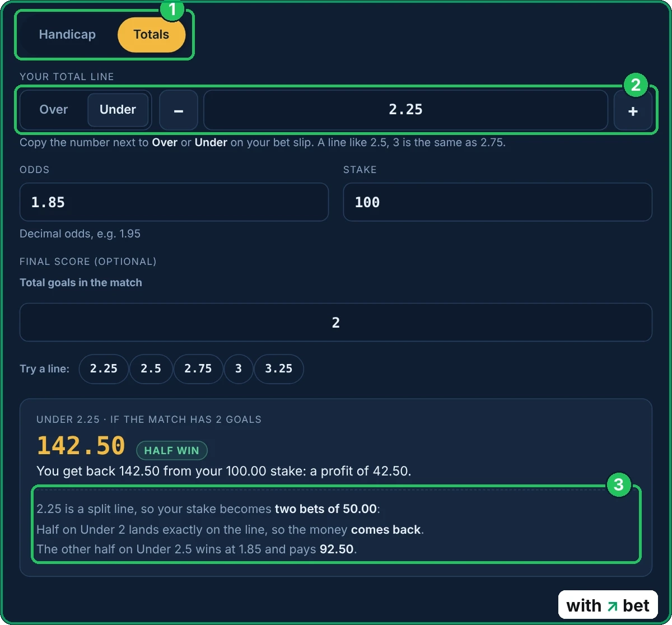Click the ODDS label
This screenshot has height=625, width=672.
pyautogui.click(x=35, y=170)
